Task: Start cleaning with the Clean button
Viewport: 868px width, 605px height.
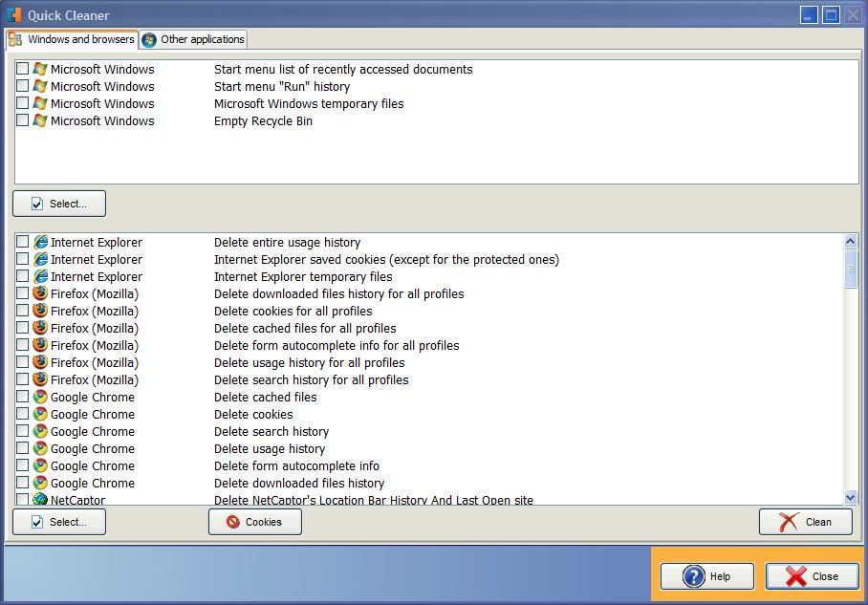Action: click(806, 522)
